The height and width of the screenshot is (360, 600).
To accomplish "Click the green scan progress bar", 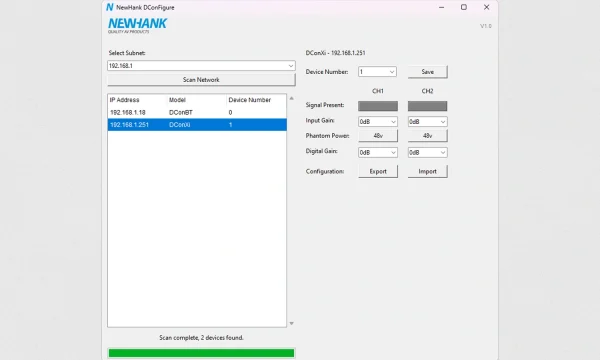I will point(201,353).
